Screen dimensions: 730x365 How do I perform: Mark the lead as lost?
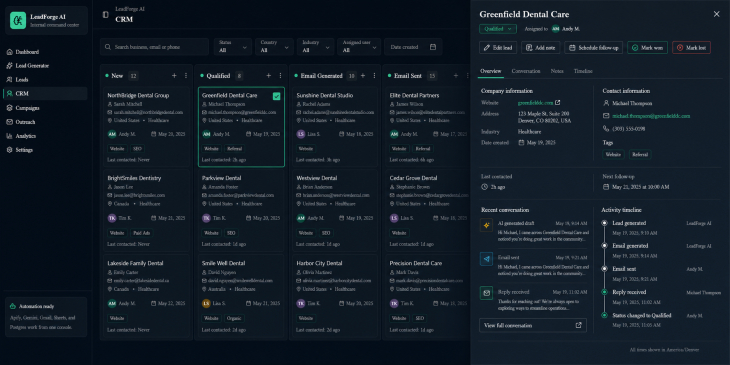point(691,47)
